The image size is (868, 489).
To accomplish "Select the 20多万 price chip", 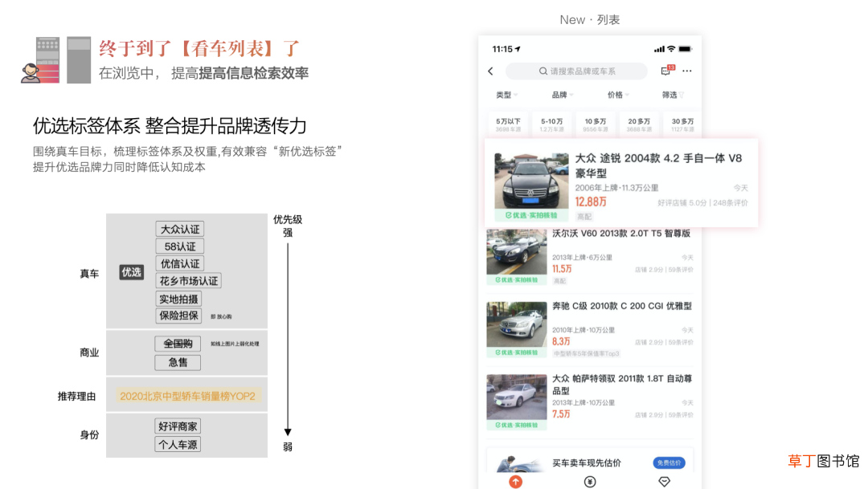I will pyautogui.click(x=639, y=124).
